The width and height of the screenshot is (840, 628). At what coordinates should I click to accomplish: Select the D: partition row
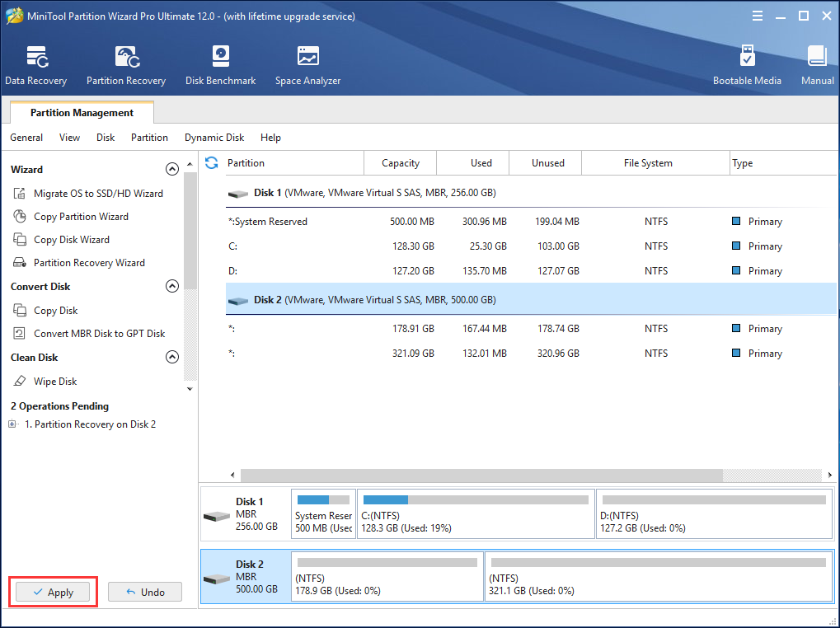tap(530, 271)
